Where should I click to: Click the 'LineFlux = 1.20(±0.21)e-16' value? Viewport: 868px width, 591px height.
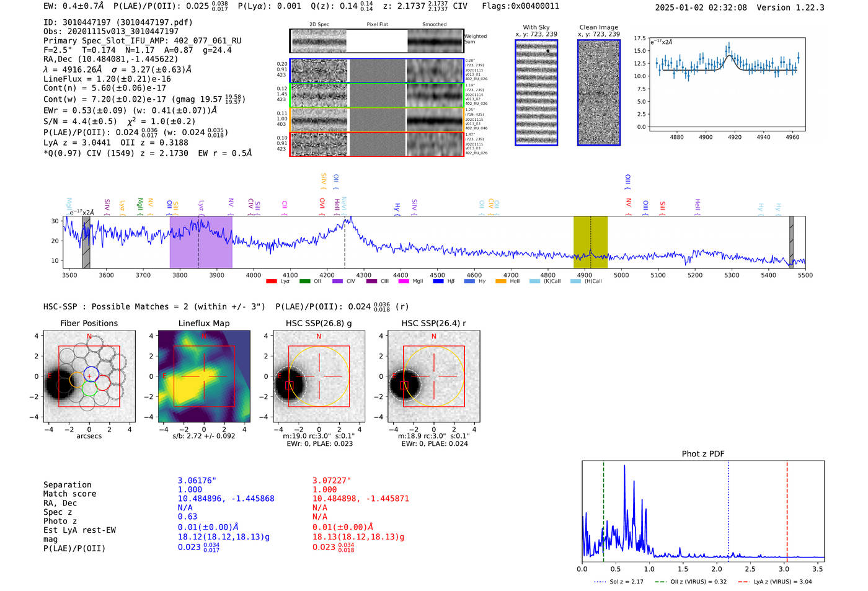(x=107, y=79)
